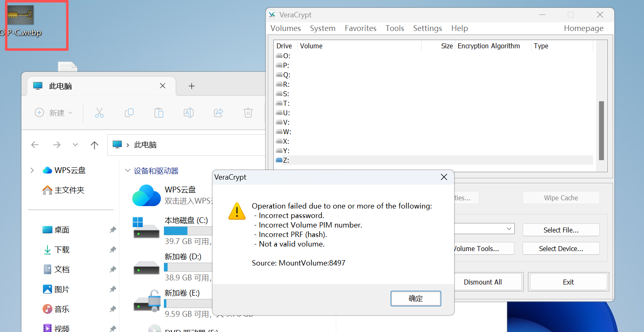This screenshot has height=332, width=644.
Task: Open 下载 in the Explorer sidebar
Action: [57, 250]
